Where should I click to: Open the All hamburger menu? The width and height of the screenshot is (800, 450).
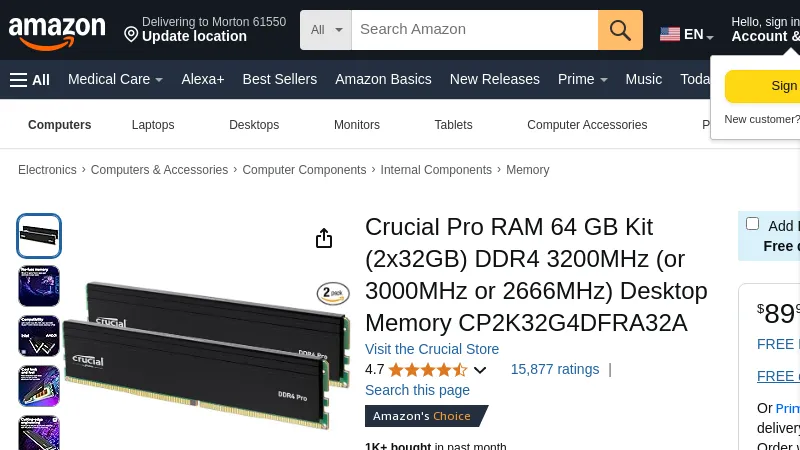[30, 80]
